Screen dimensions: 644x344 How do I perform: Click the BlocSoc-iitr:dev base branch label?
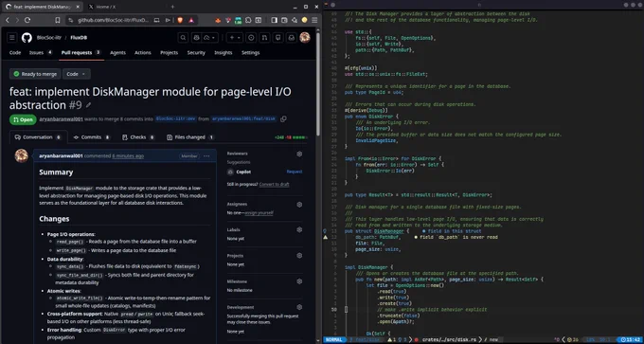click(175, 119)
